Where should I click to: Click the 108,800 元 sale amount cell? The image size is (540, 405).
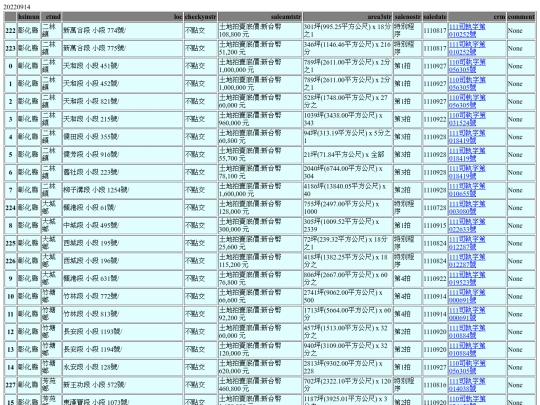(260, 31)
